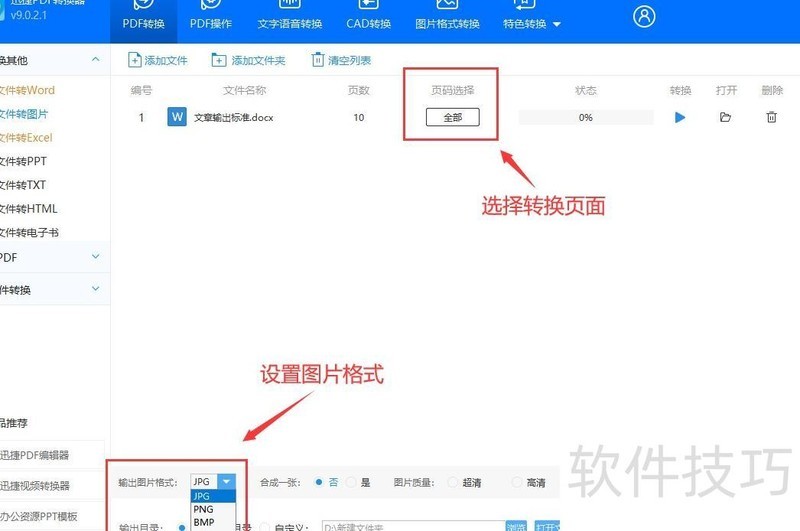Open 迅捷视频转换器 recommendation link
This screenshot has height=531, width=800.
point(35,486)
